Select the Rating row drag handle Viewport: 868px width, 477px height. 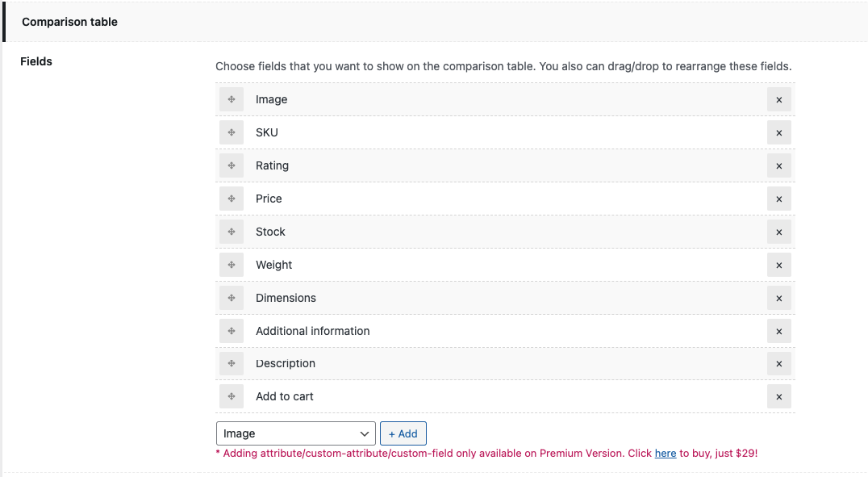(x=232, y=165)
